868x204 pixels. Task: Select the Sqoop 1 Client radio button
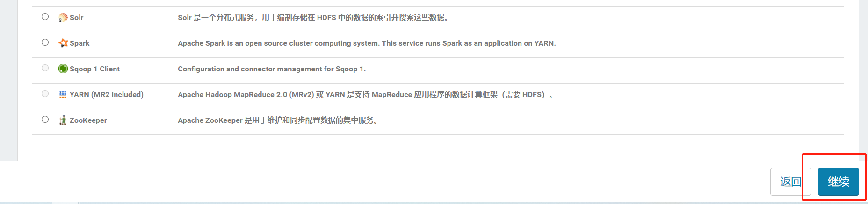(45, 68)
